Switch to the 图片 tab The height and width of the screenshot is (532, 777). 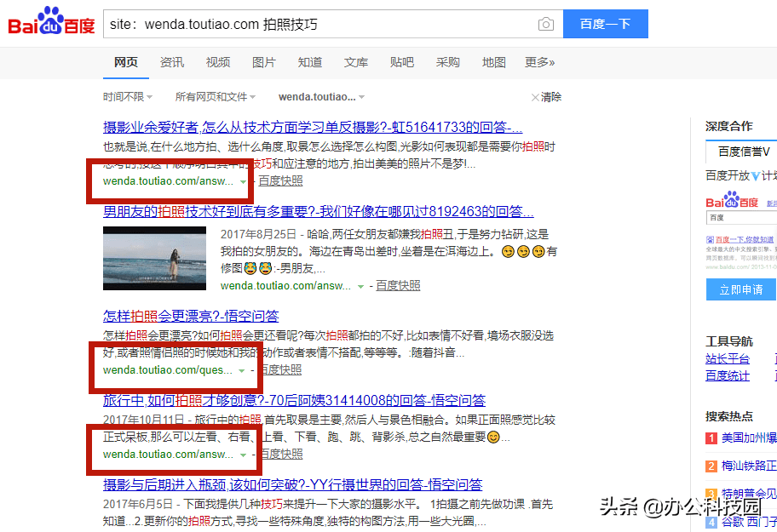(x=263, y=62)
